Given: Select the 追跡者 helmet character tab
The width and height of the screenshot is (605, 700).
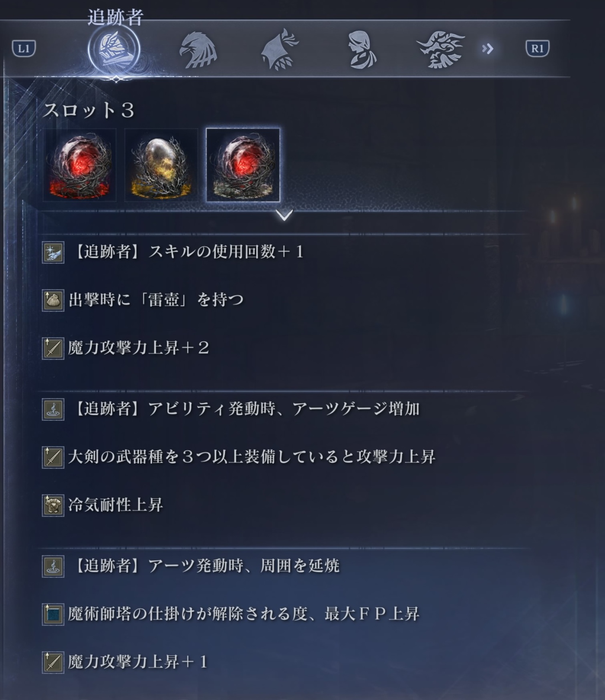Looking at the screenshot, I should (114, 50).
